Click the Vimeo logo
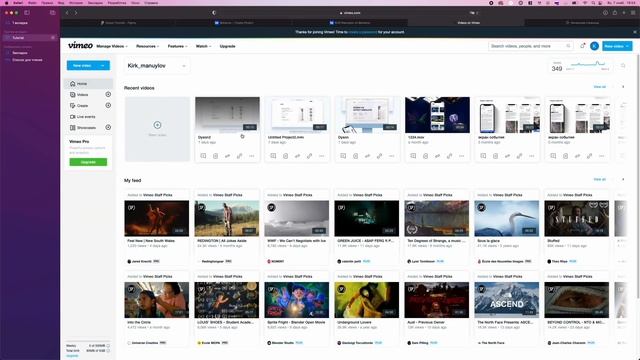 tap(80, 45)
